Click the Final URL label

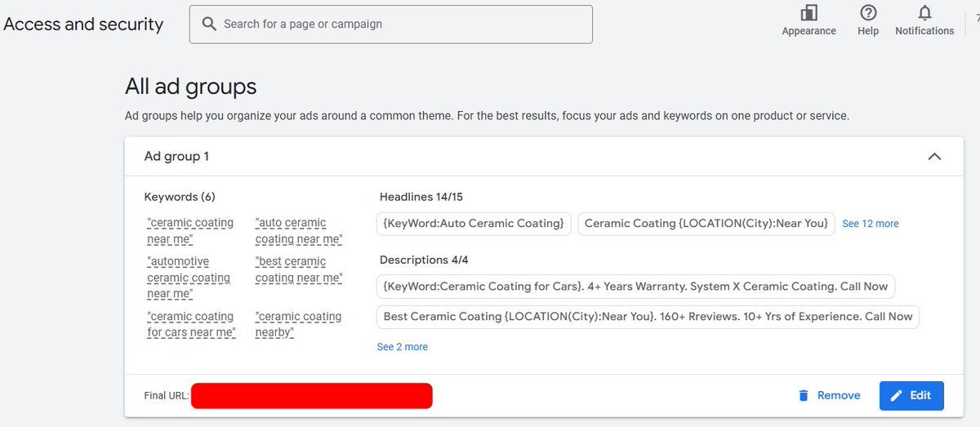click(x=167, y=395)
